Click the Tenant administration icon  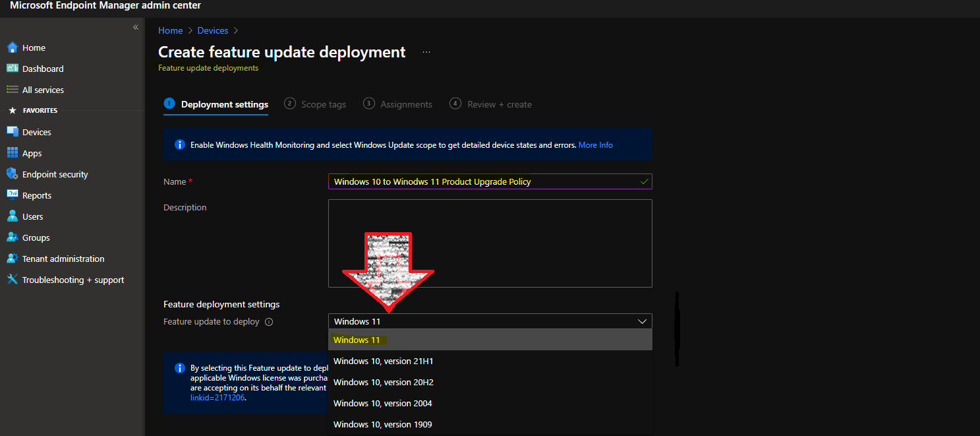[12, 259]
